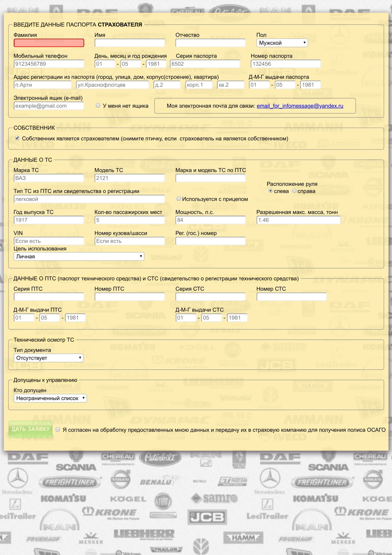This screenshot has height=555, width=392.
Task: Click the 'Номер паспорта' field
Action: tap(286, 64)
